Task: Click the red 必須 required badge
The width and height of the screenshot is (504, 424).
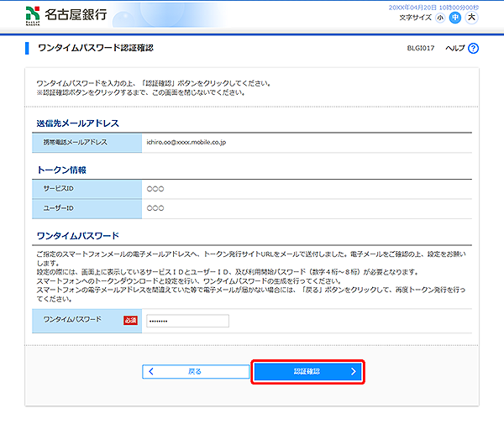Action: click(130, 320)
